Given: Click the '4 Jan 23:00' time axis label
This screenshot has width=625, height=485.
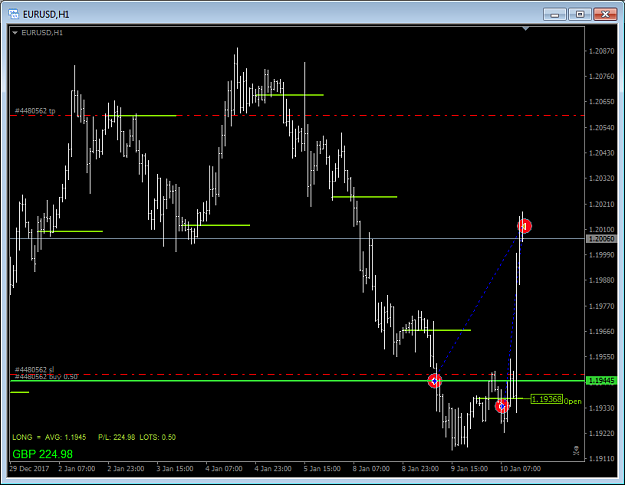Looking at the screenshot, I should [273, 469].
